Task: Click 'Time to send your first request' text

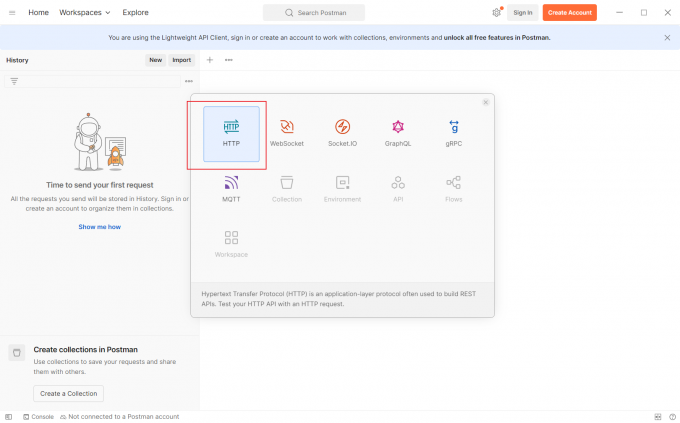Action: pyautogui.click(x=100, y=185)
